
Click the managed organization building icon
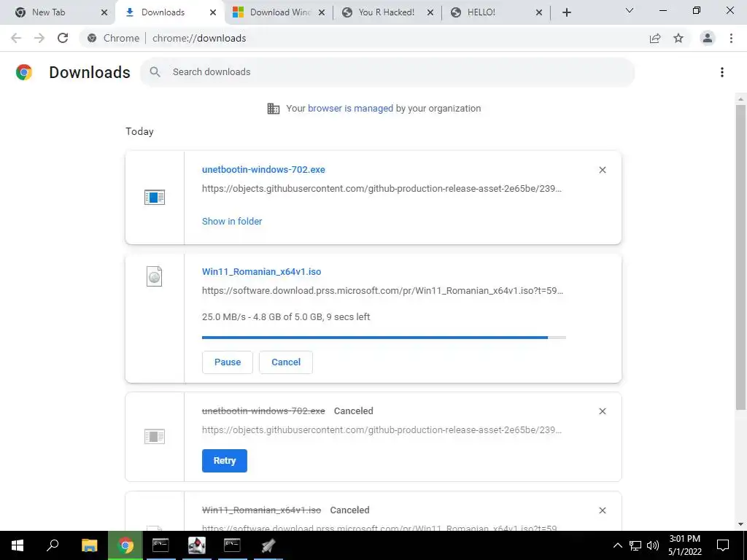[274, 109]
